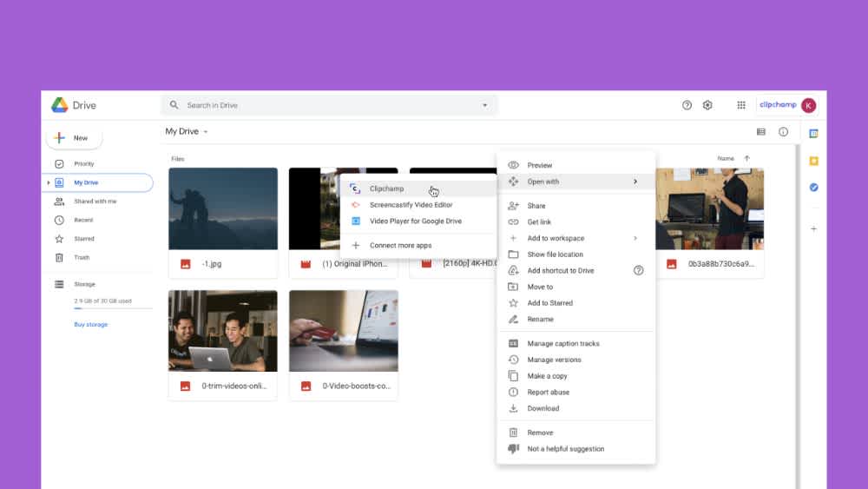Select Connect more apps
Viewport: 868px width, 489px height.
418,245
